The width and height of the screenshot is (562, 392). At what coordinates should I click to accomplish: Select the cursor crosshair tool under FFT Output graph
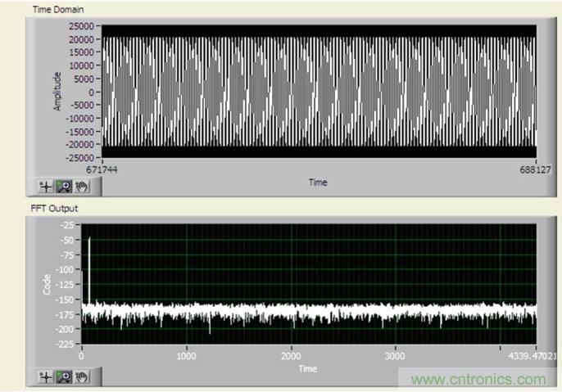(46, 376)
